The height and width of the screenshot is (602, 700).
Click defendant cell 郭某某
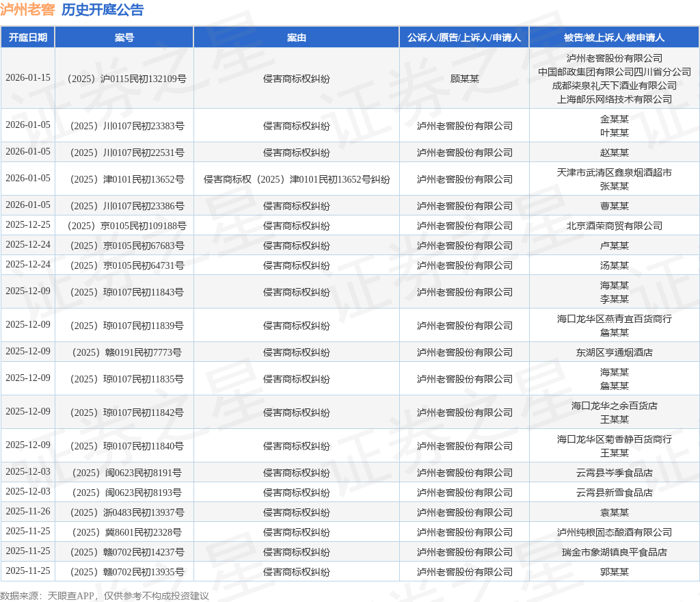(615, 572)
